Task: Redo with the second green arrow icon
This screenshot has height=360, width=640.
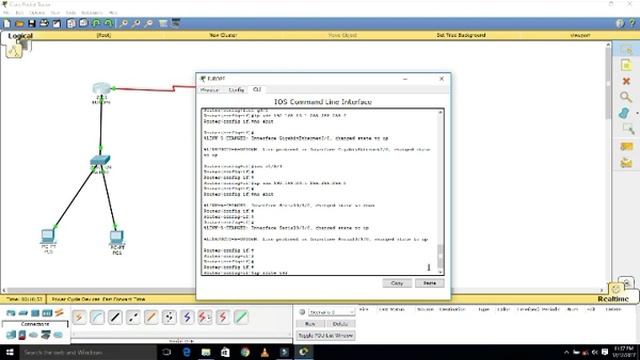Action: (x=109, y=24)
